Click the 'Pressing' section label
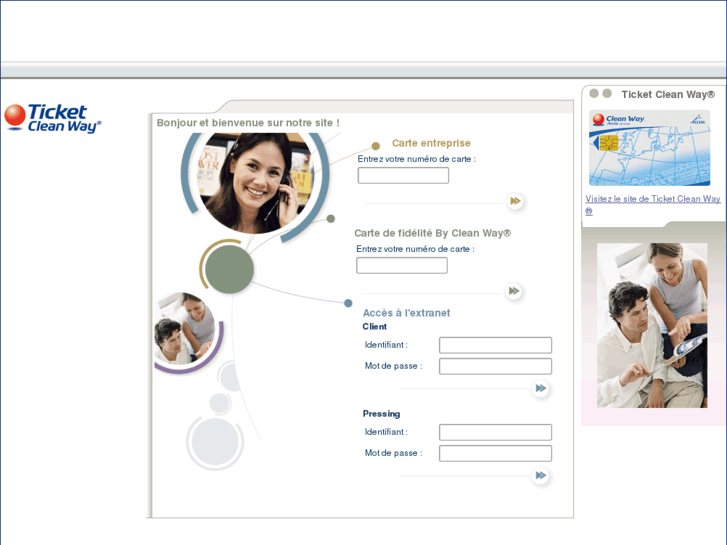Image resolution: width=727 pixels, height=545 pixels. point(381,414)
